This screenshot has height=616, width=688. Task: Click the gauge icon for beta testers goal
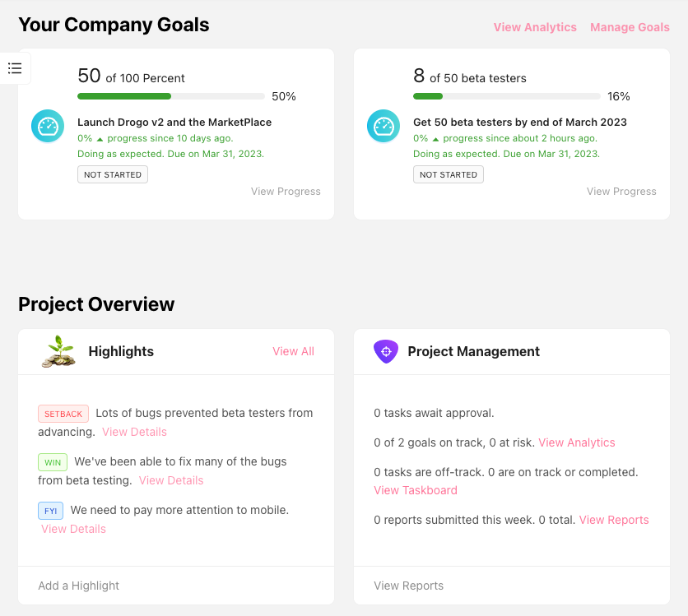point(384,126)
